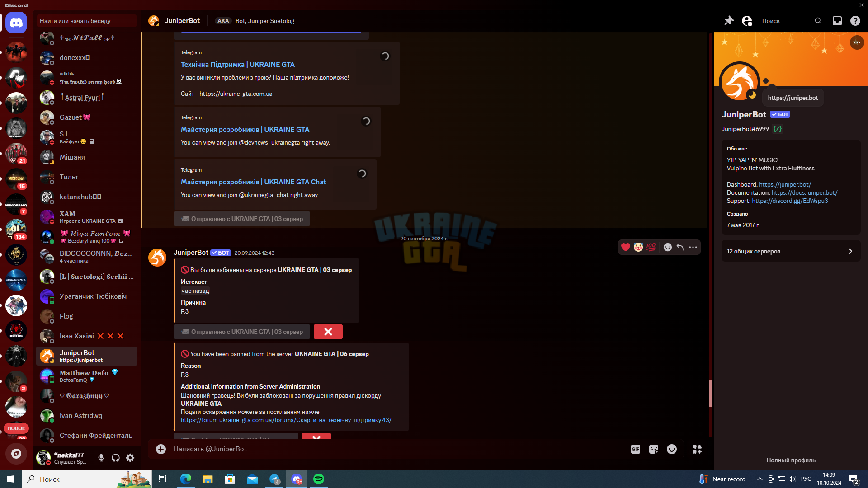Open Discord help icon
Image resolution: width=868 pixels, height=488 pixels.
point(855,21)
